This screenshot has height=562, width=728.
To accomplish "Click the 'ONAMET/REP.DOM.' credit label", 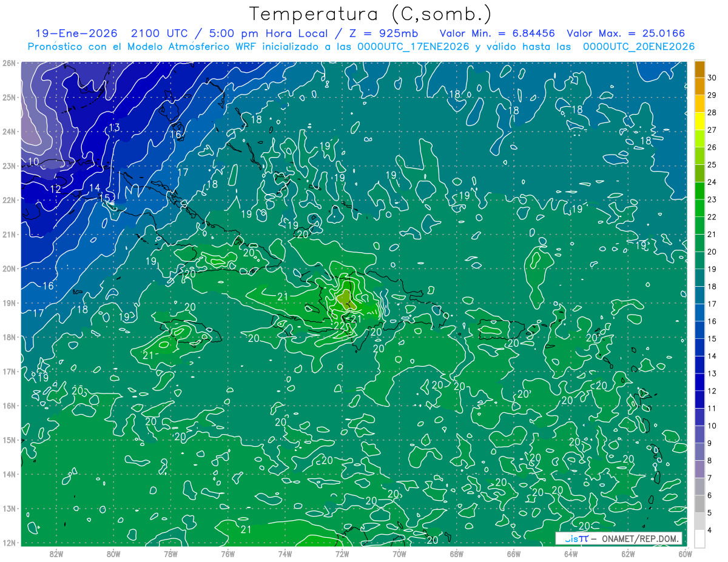I will tap(640, 538).
